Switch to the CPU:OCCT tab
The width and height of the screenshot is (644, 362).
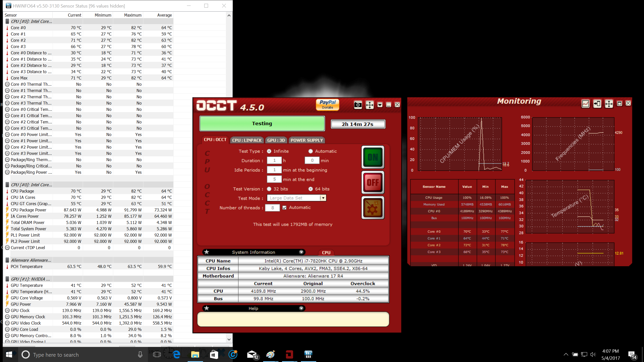point(215,140)
